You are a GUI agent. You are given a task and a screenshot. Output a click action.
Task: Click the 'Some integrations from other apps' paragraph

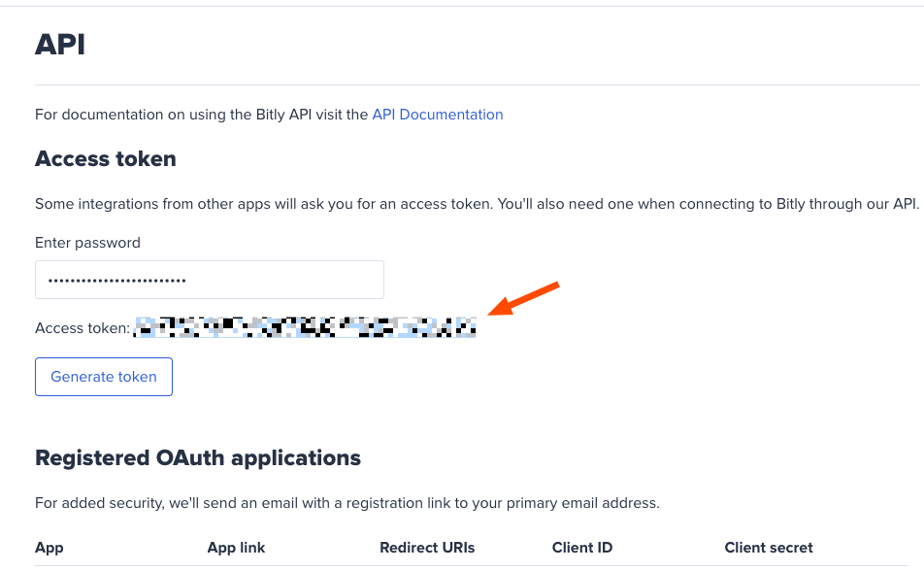click(x=477, y=204)
